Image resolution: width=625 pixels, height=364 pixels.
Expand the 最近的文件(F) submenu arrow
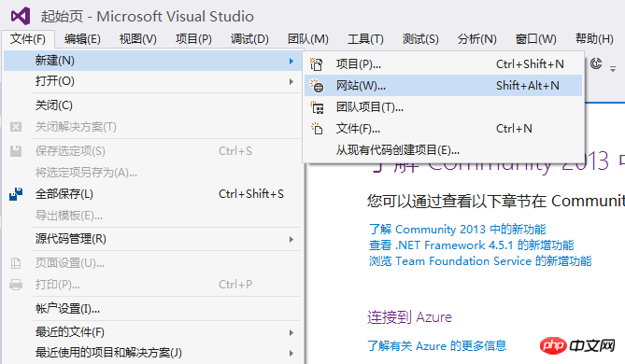[x=291, y=332]
